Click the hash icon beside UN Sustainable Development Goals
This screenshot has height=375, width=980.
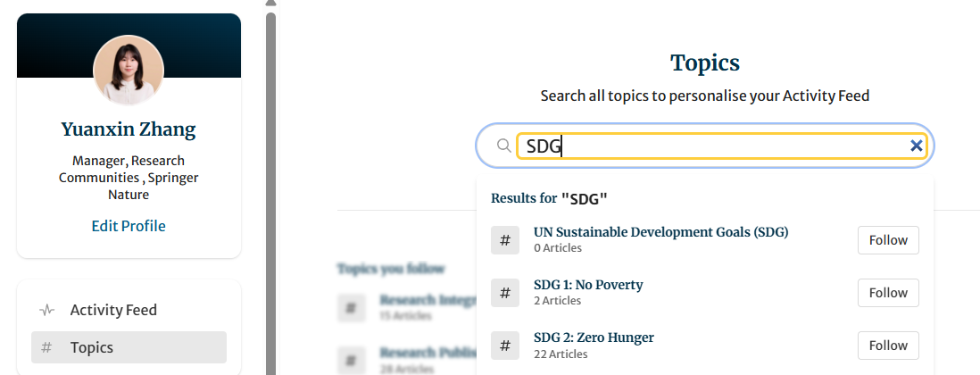tap(505, 240)
